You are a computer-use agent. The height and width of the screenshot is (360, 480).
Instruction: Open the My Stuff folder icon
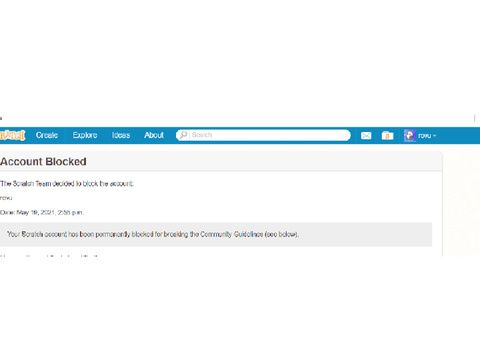[387, 136]
